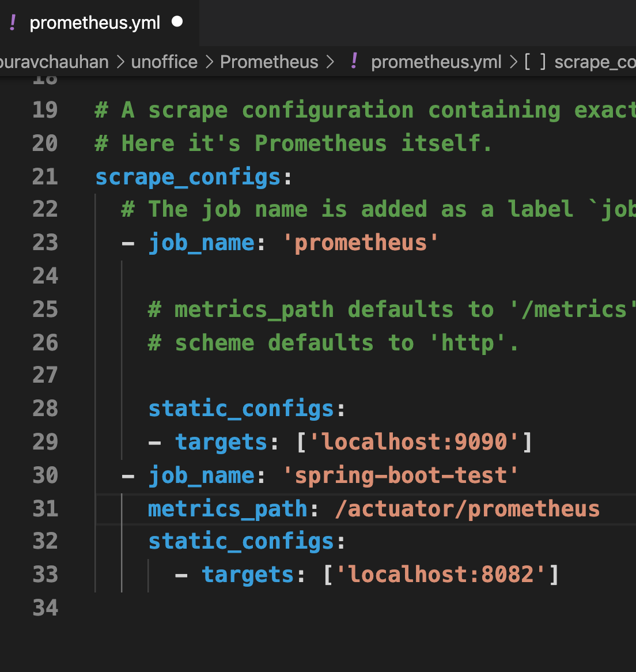
Task: Click the chevron after Prometheus breadcrumb
Action: coord(330,63)
